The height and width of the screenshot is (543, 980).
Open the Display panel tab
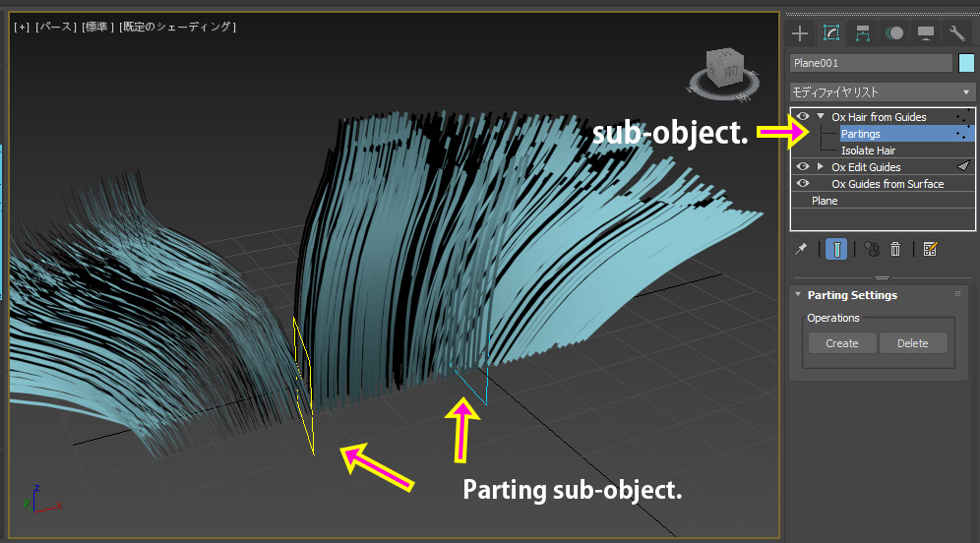(x=925, y=33)
